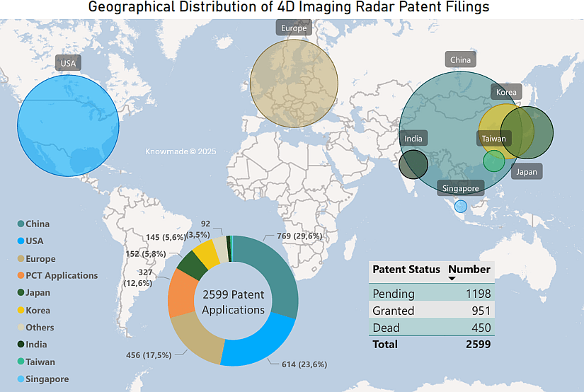Click the Korea map label

506,92
